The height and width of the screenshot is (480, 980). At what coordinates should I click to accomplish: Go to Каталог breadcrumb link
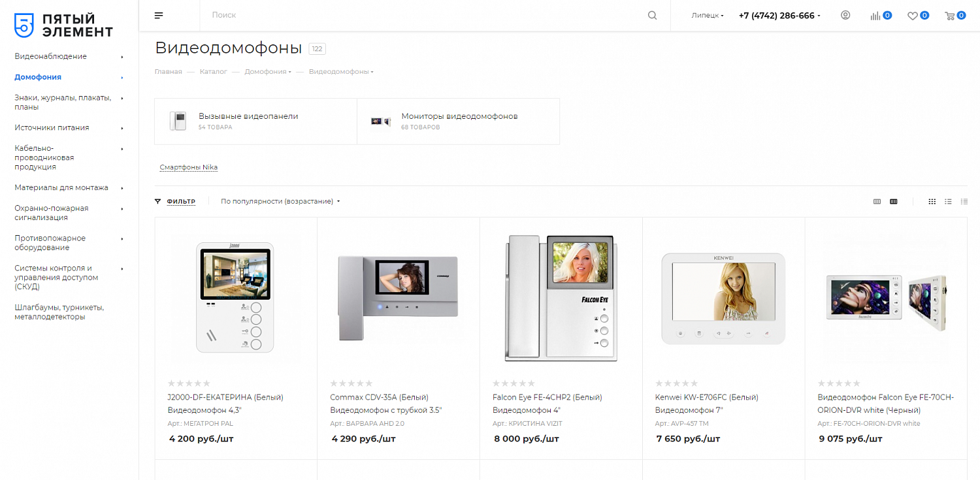point(214,72)
